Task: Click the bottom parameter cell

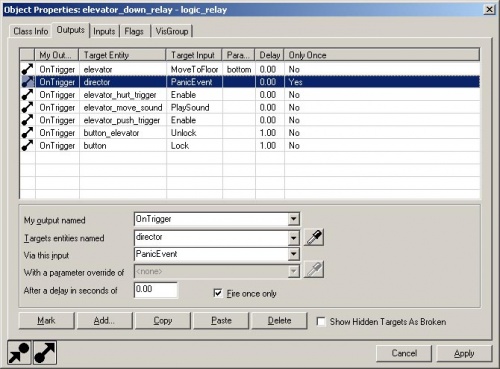Action: (239, 69)
